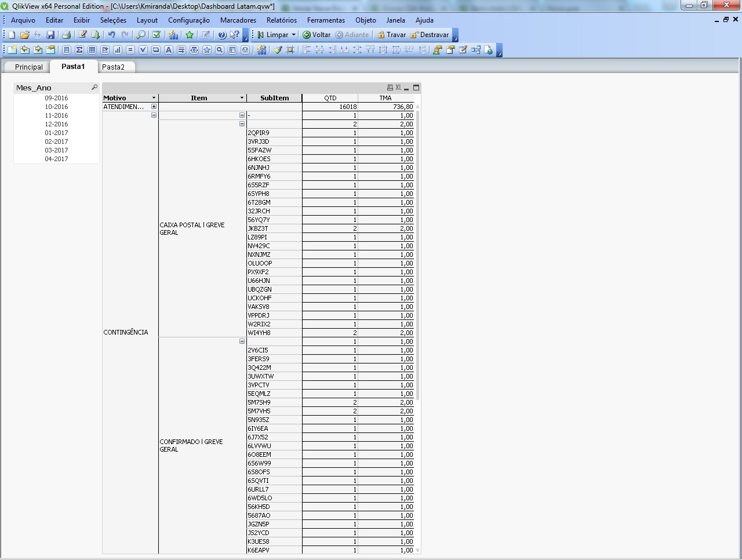Print the pivot table from caption icon
This screenshot has height=560, width=742.
[x=390, y=88]
